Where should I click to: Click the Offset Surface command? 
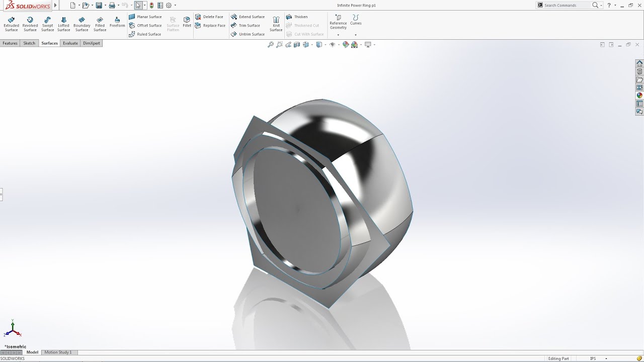tap(145, 25)
